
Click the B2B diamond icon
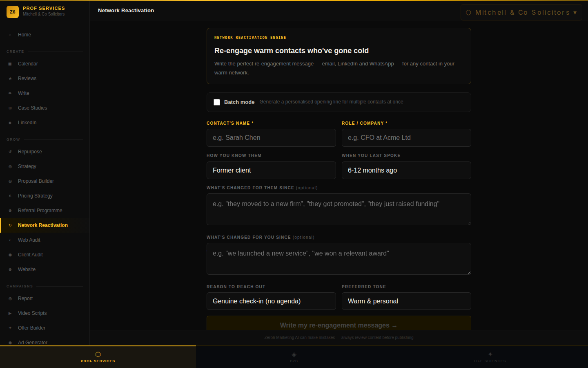(294, 355)
